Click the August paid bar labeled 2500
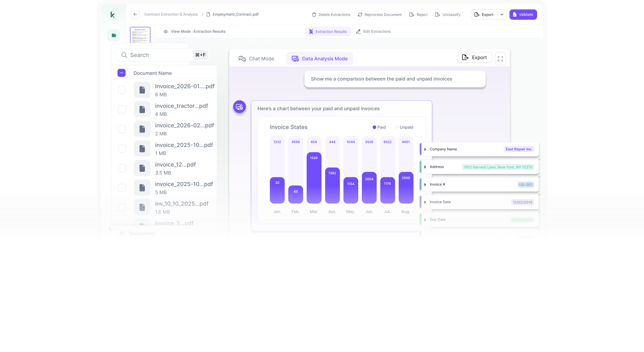 click(406, 188)
